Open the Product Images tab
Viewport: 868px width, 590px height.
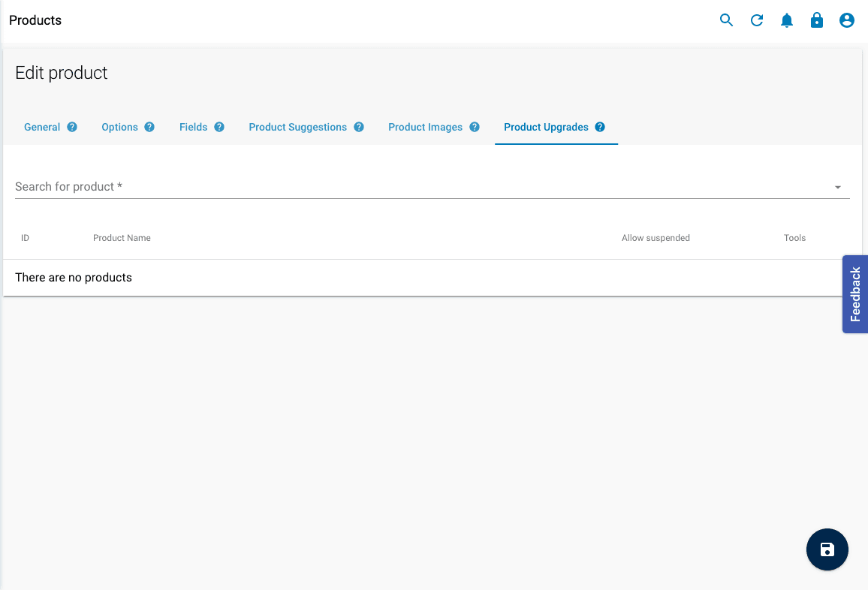[x=426, y=127]
